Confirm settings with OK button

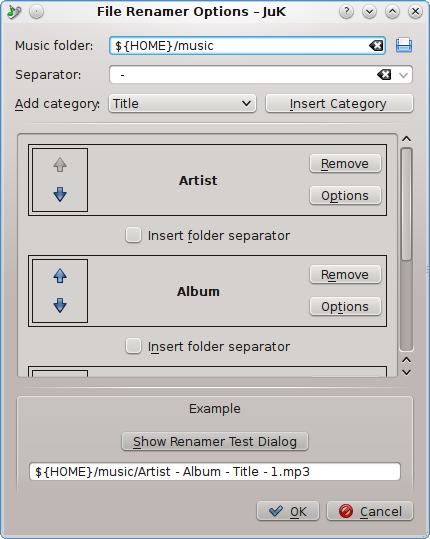click(x=288, y=511)
